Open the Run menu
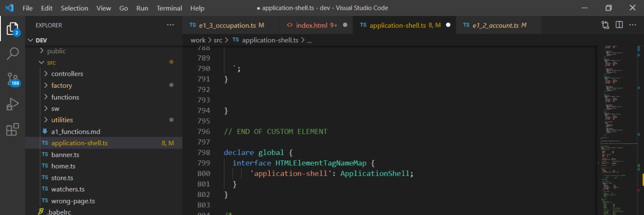 pyautogui.click(x=142, y=8)
